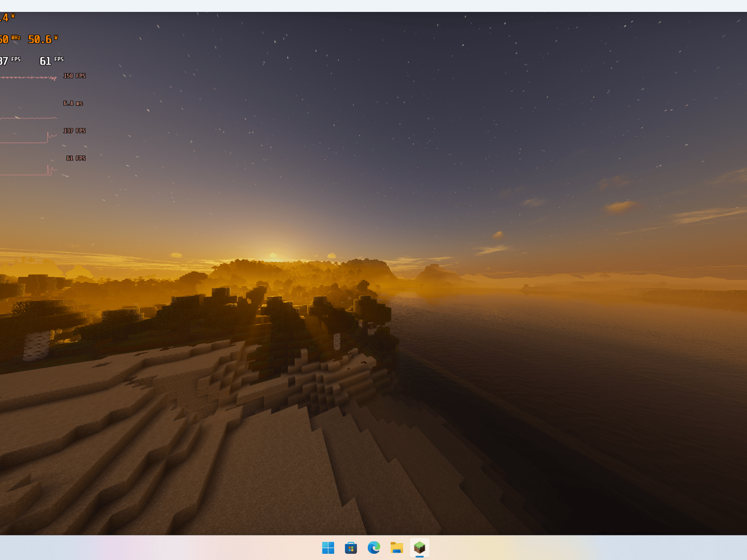
Task: Launch Microsoft Store from the taskbar
Action: point(351,548)
